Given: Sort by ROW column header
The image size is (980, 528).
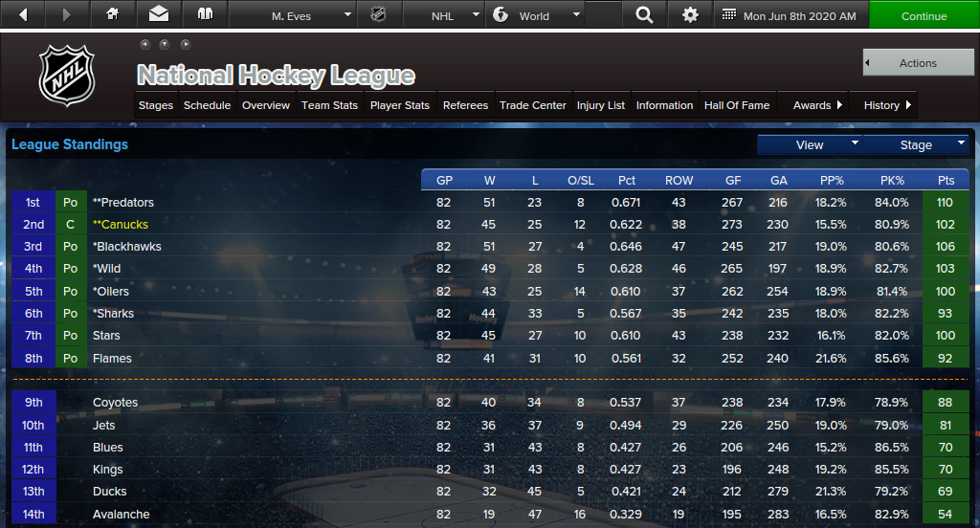Looking at the screenshot, I should [679, 180].
